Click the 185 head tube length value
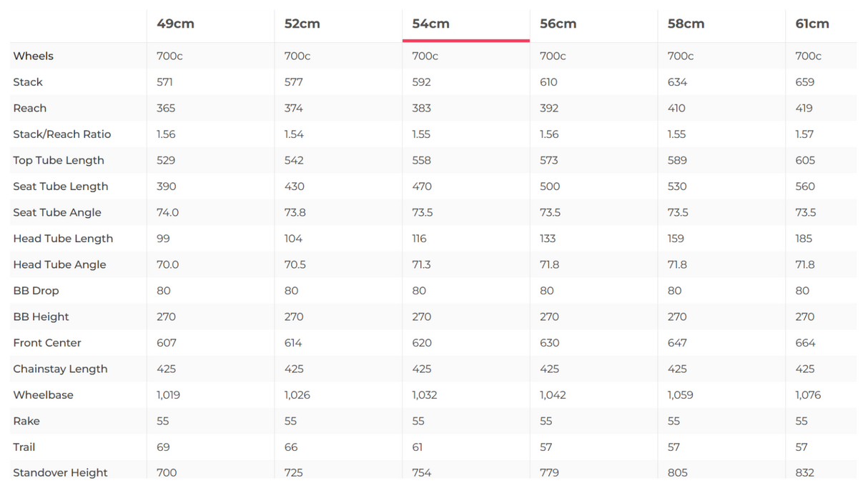The width and height of the screenshot is (868, 488). point(804,239)
